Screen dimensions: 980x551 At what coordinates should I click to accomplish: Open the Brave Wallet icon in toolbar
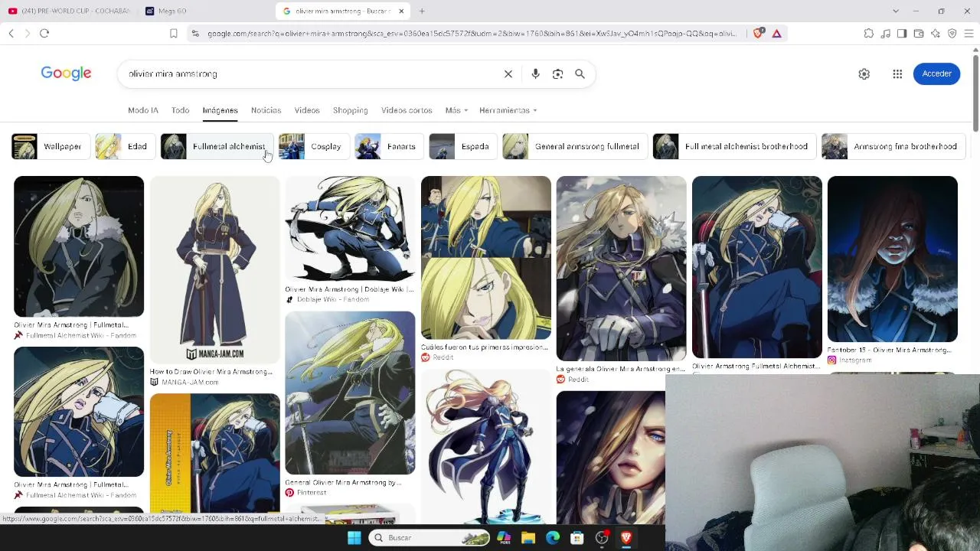[919, 34]
